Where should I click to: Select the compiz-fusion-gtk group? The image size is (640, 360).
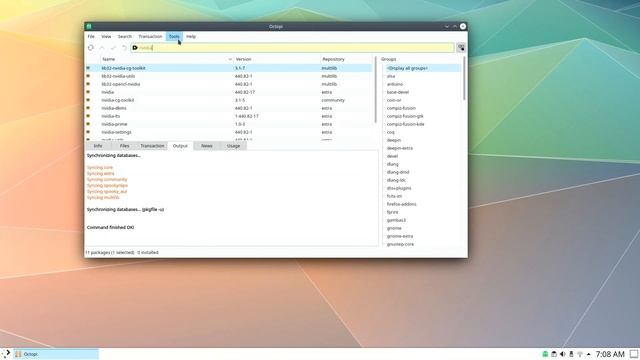405,116
